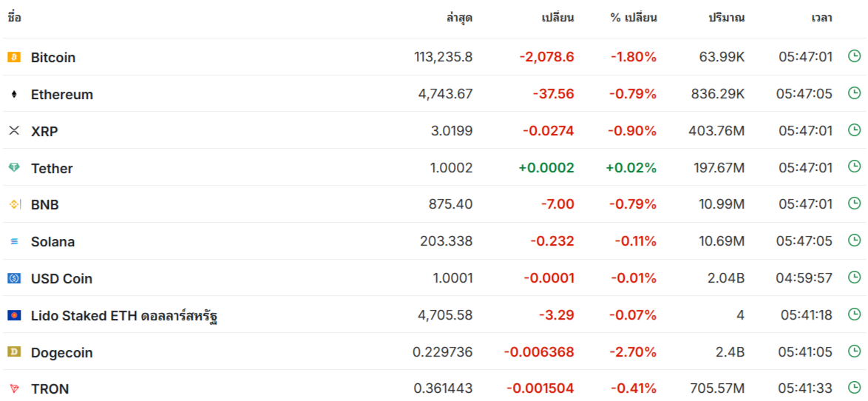Open the USD Coin name link
The image size is (868, 401).
click(61, 279)
